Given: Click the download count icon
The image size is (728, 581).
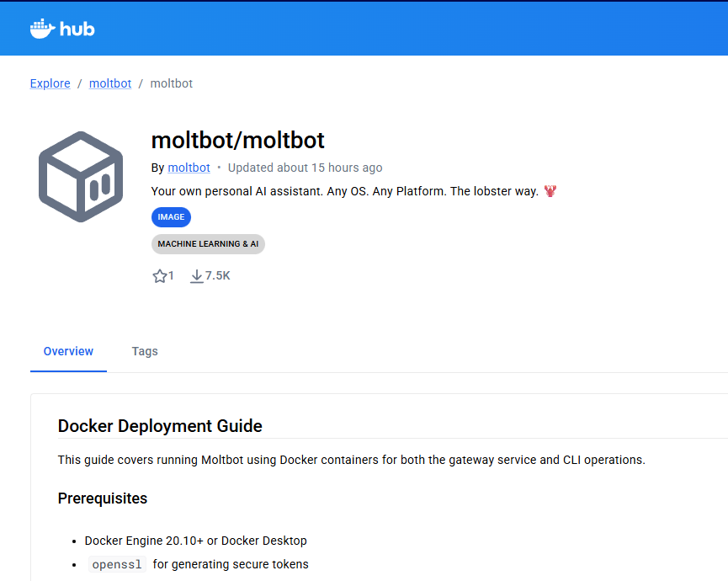Looking at the screenshot, I should (196, 276).
